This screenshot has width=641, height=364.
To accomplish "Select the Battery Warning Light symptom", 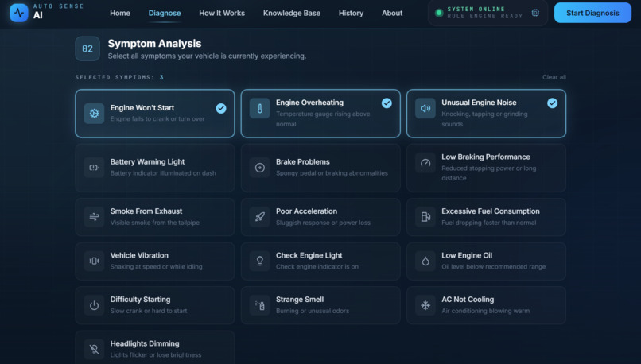I will (155, 168).
